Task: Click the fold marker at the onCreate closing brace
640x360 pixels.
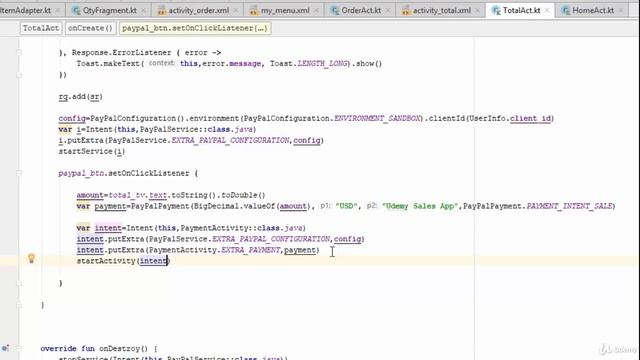Action: click(19, 305)
